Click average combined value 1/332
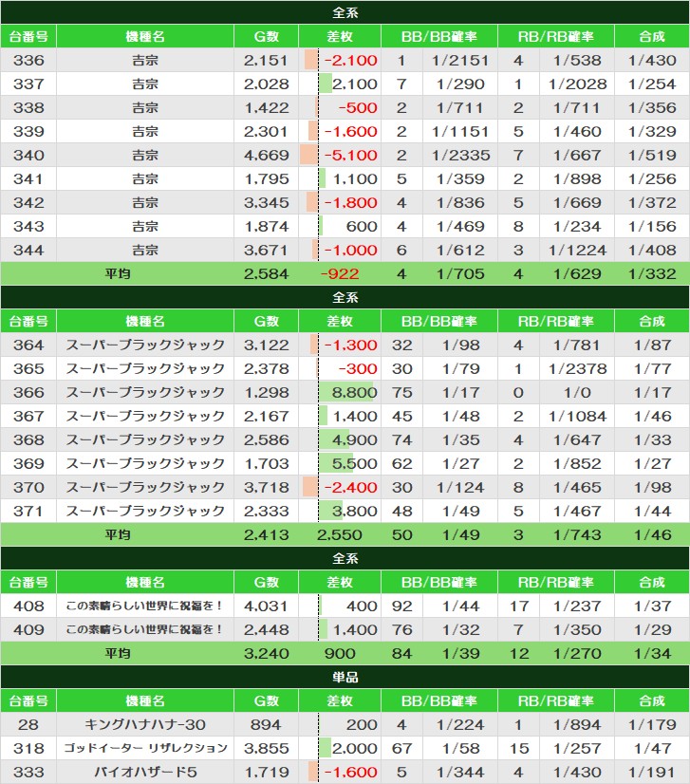The image size is (690, 784). pos(652,274)
